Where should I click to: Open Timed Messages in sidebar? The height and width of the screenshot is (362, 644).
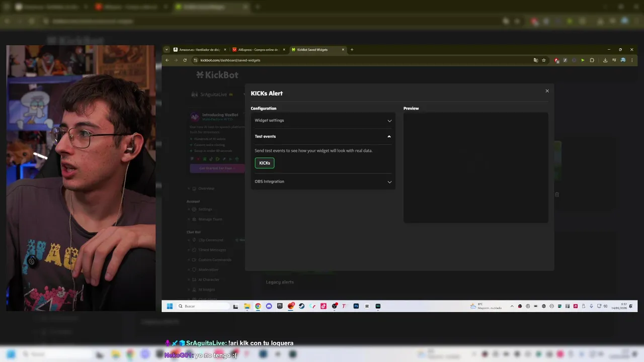(x=209, y=250)
